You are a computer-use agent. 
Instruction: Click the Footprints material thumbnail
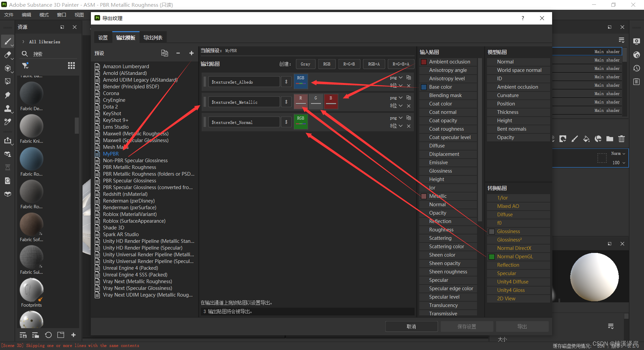(32, 290)
